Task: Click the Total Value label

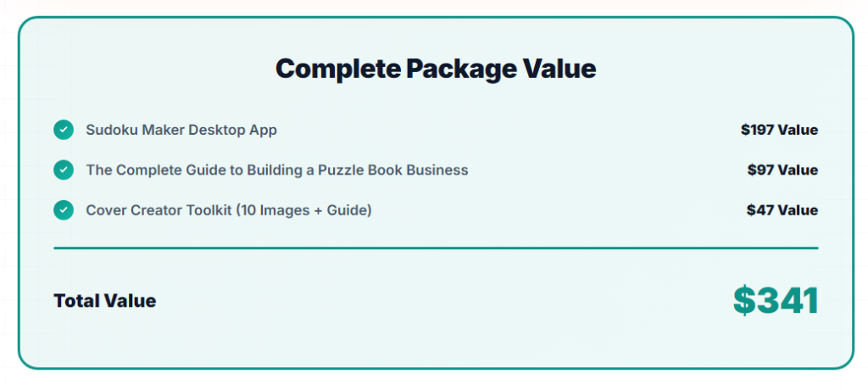Action: pyautogui.click(x=105, y=300)
